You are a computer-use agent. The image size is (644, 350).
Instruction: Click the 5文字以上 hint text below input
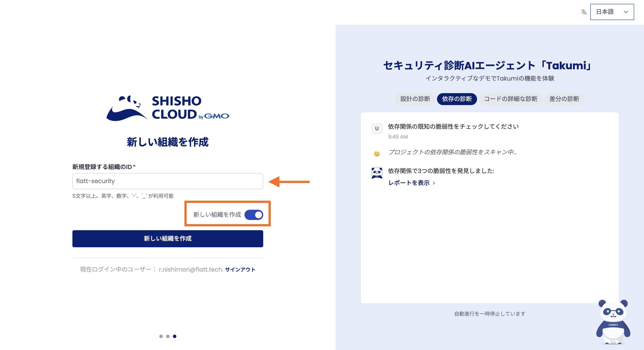[x=123, y=196]
